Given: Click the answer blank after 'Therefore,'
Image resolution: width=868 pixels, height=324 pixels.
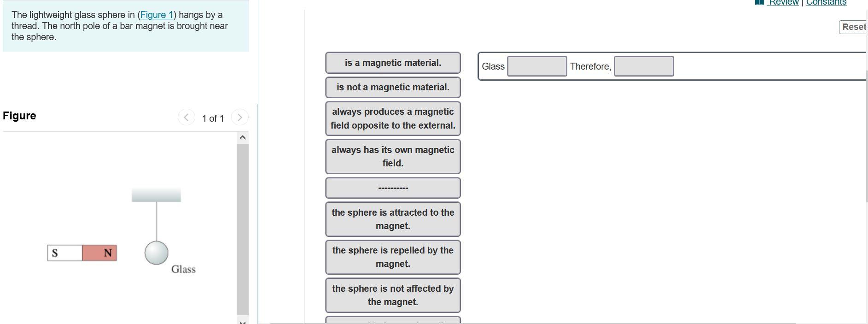Looking at the screenshot, I should [643, 66].
